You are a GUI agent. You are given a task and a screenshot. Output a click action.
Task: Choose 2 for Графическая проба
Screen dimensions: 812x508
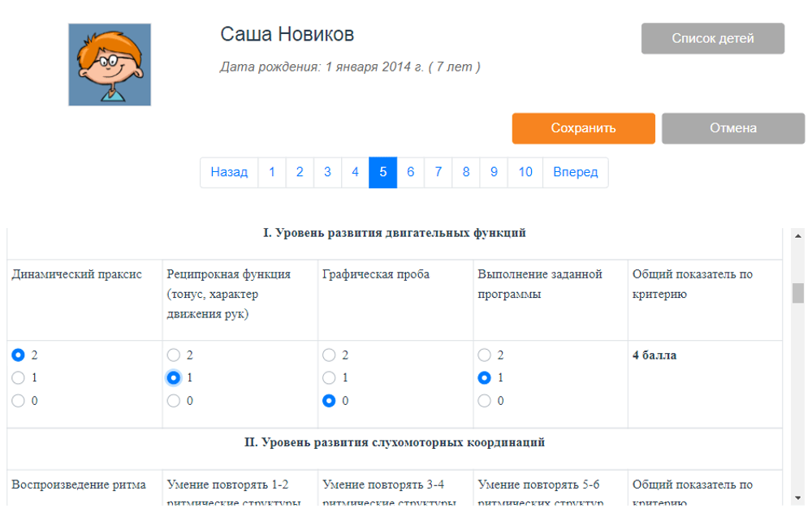coord(329,355)
